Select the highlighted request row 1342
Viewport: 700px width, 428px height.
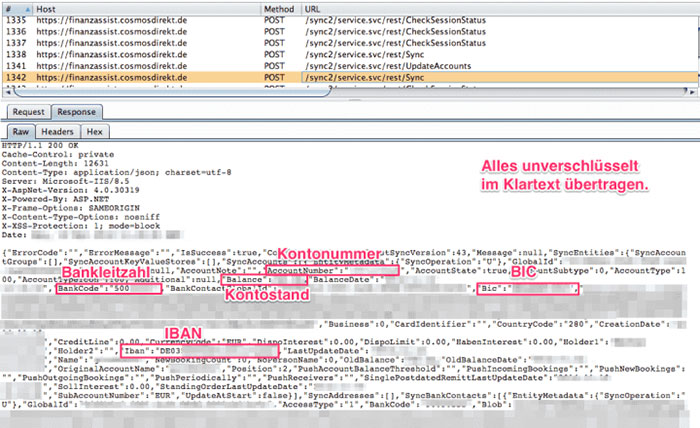(x=350, y=78)
